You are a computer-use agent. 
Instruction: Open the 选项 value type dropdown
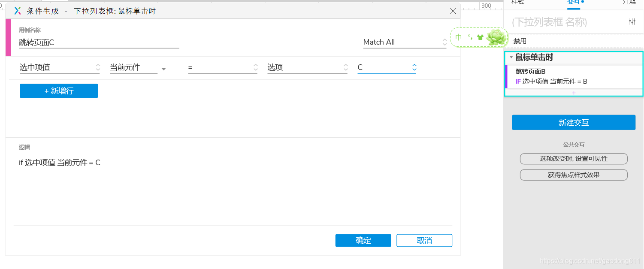pyautogui.click(x=307, y=67)
